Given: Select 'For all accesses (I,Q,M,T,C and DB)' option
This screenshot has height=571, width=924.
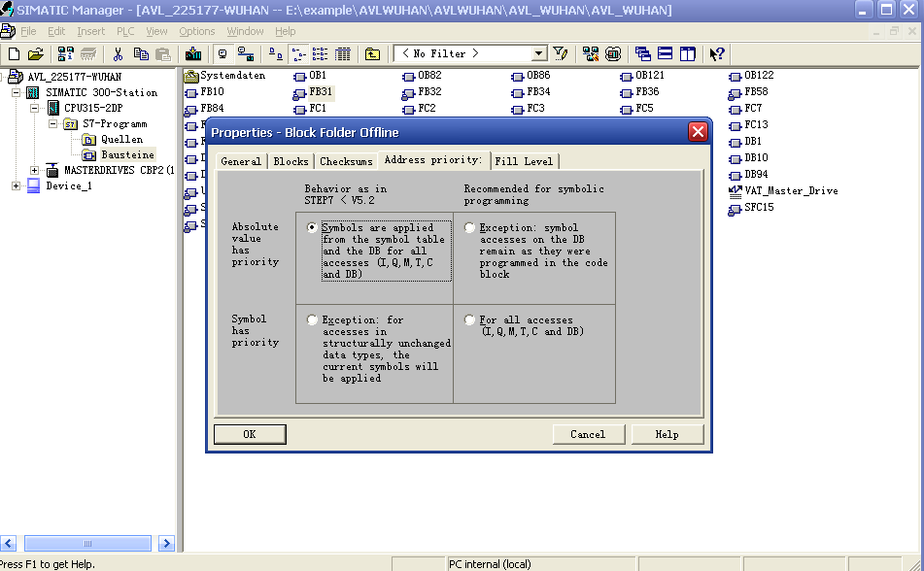Looking at the screenshot, I should (469, 319).
